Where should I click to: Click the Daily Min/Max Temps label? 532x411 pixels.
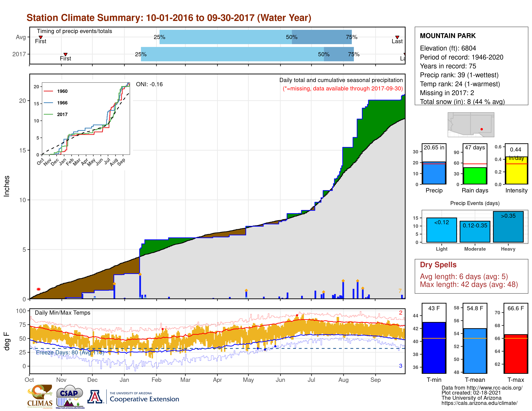point(63,313)
